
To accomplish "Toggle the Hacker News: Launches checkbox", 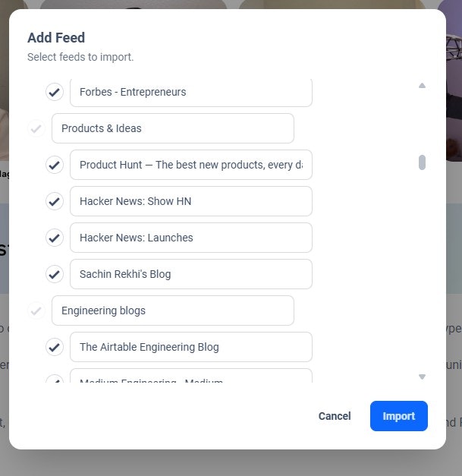I will pyautogui.click(x=55, y=238).
